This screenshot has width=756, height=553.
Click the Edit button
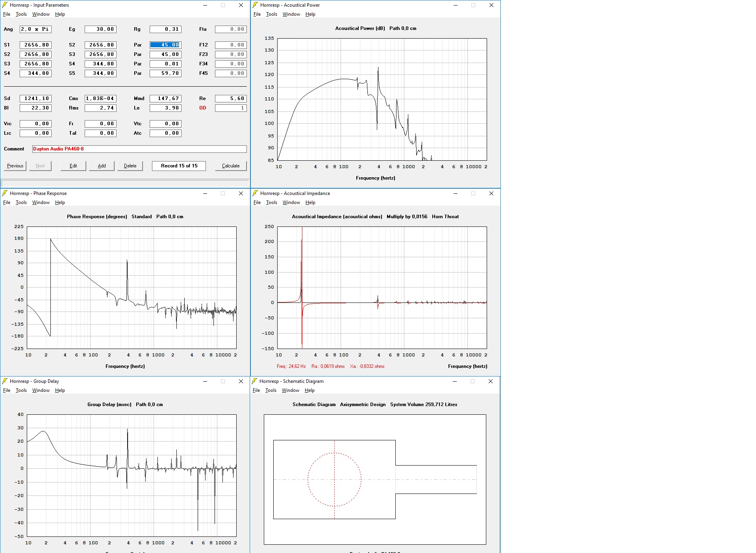pos(73,166)
